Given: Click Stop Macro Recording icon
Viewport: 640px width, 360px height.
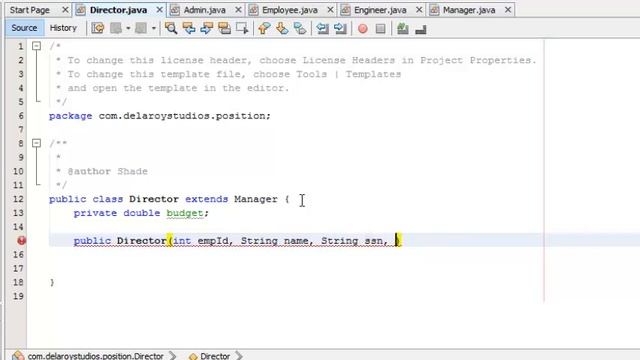Looking at the screenshot, I should click(x=380, y=29).
